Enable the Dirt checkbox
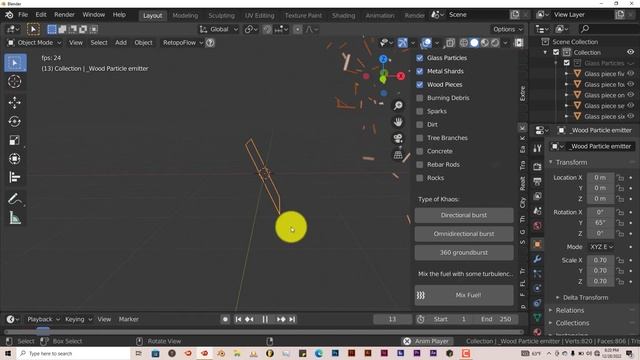 point(420,124)
